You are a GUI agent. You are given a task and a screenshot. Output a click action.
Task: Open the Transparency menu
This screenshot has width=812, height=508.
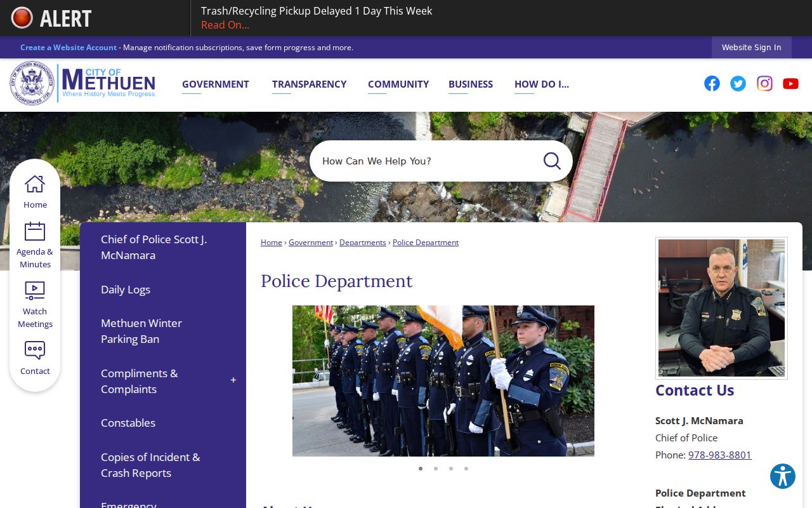tap(309, 84)
